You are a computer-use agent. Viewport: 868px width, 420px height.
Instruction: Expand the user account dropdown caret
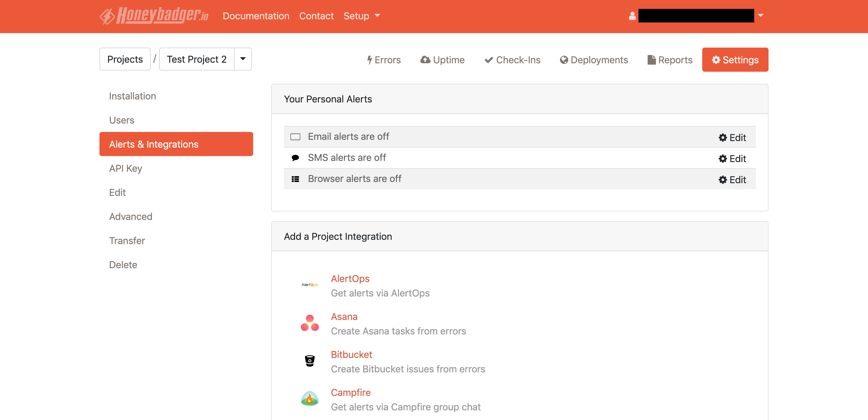click(x=760, y=15)
